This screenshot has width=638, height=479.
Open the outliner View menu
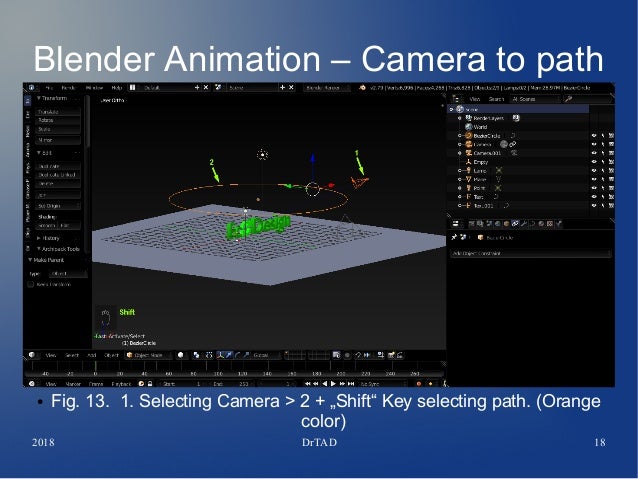[x=474, y=99]
